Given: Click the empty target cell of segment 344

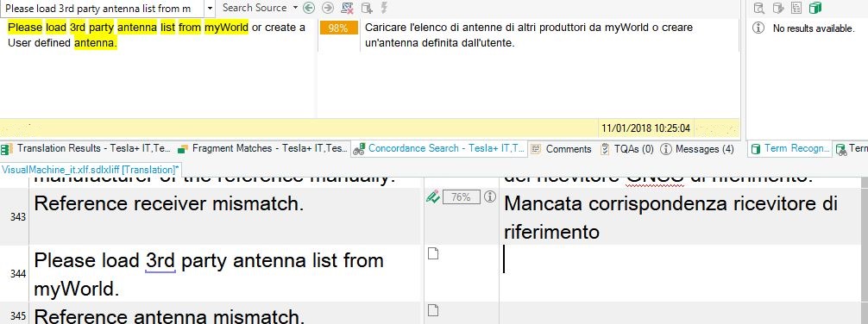Looking at the screenshot, I should point(681,273).
